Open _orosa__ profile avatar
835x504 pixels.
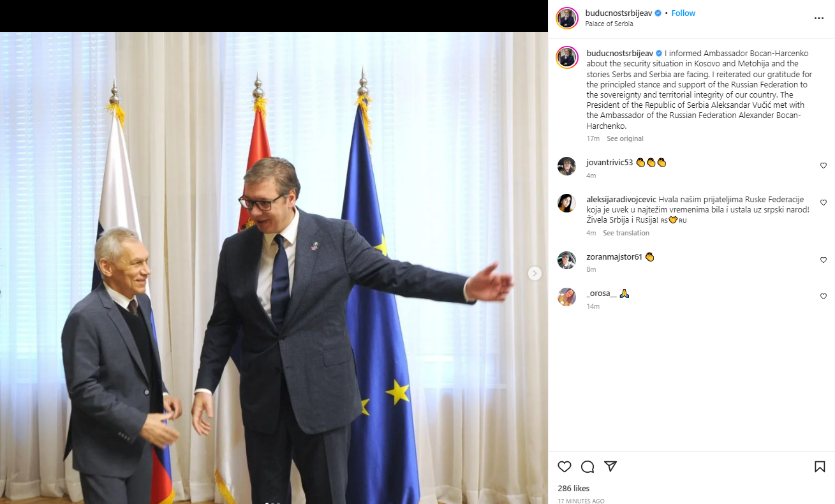567,297
